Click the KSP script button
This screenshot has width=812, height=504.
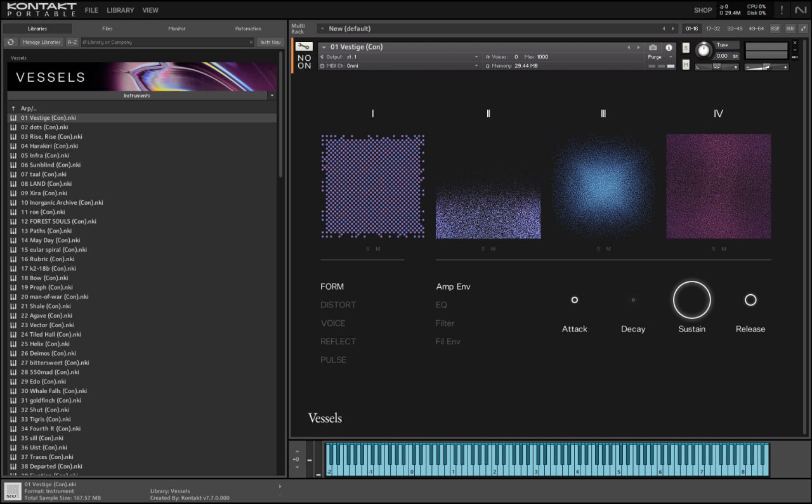(775, 29)
